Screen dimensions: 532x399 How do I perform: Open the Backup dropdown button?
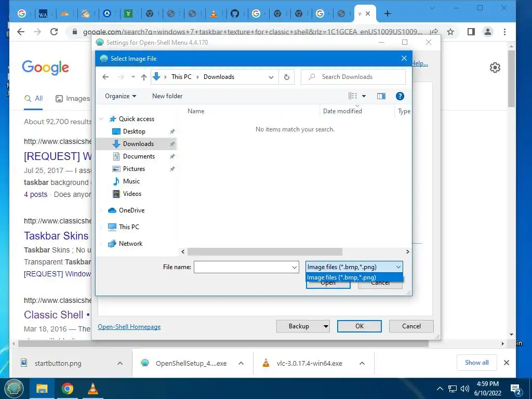click(303, 326)
